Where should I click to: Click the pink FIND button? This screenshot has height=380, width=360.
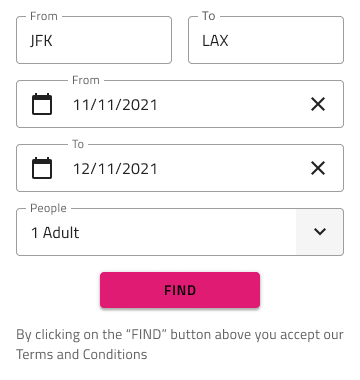tap(180, 290)
